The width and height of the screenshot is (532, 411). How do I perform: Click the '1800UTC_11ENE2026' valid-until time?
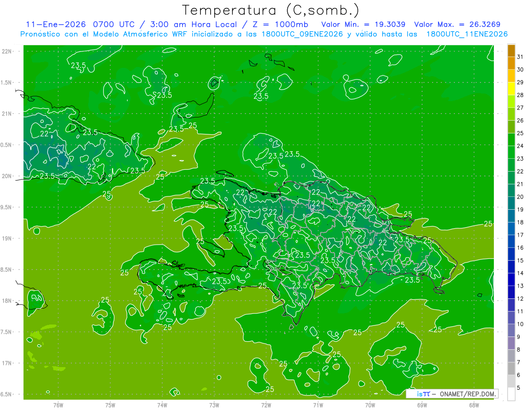tap(467, 34)
